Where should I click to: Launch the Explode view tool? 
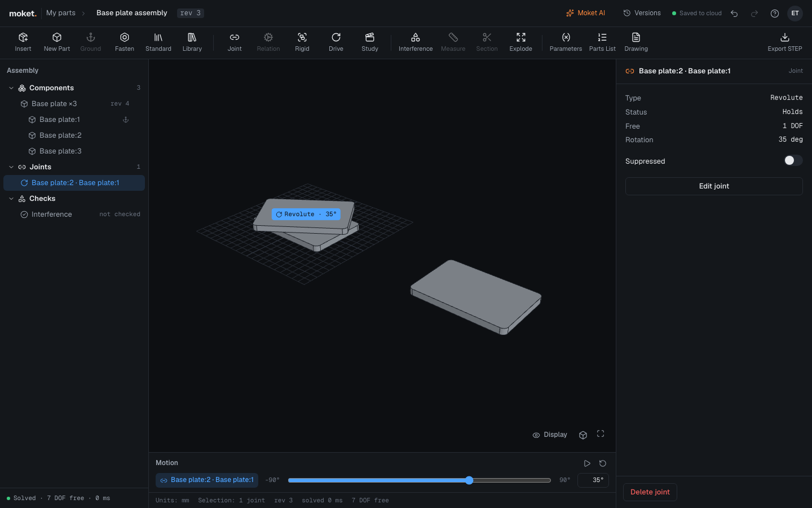(x=521, y=42)
